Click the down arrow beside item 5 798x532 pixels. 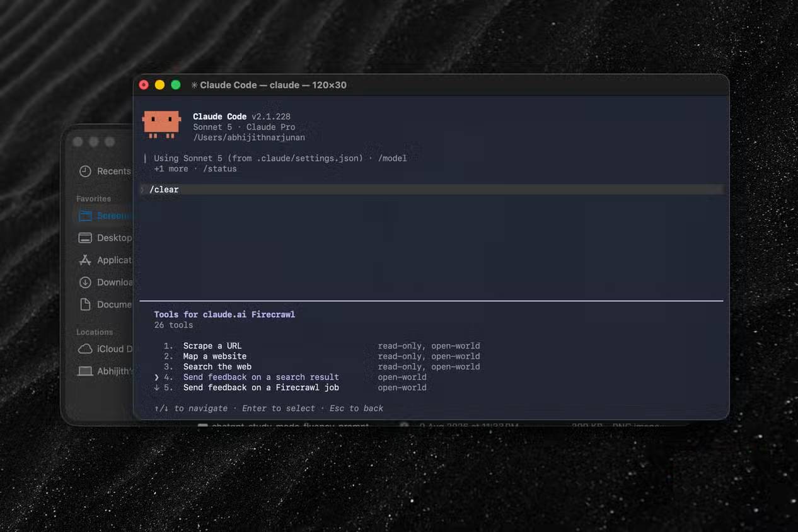[x=156, y=388]
